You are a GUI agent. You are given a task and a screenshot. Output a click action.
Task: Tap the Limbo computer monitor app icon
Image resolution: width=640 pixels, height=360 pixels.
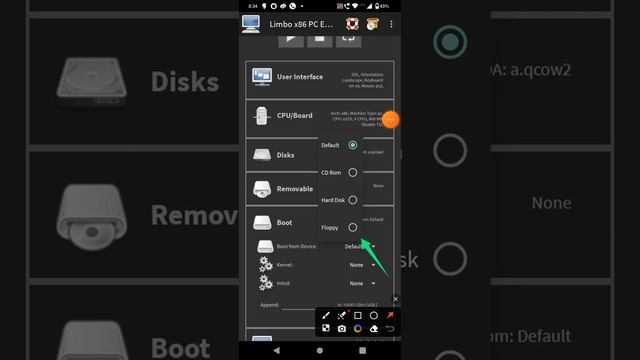coord(251,24)
